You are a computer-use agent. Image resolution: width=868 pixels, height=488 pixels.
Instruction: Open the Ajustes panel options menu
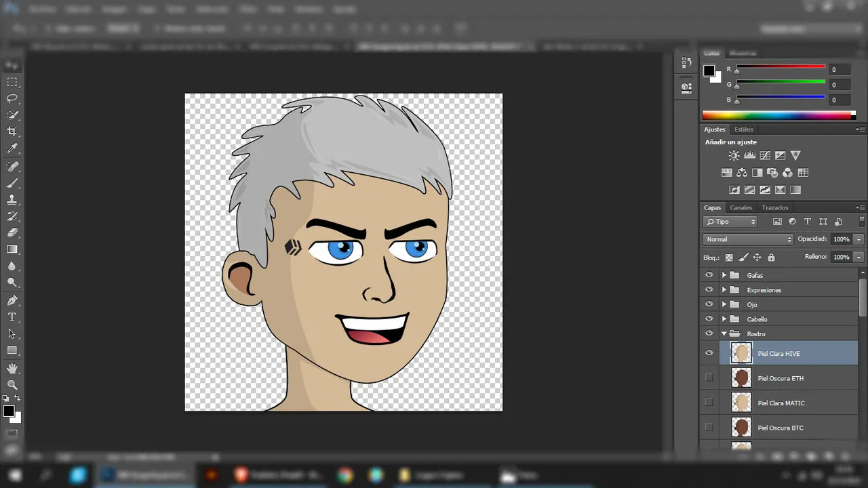pyautogui.click(x=860, y=129)
